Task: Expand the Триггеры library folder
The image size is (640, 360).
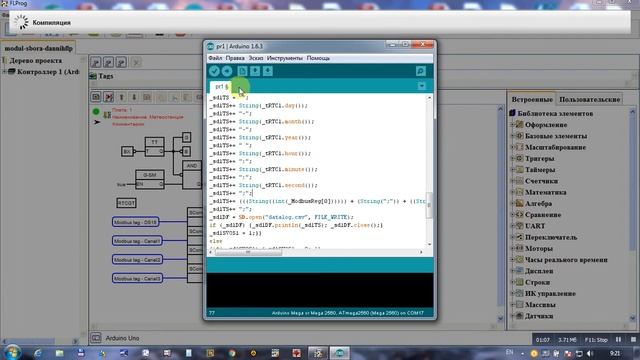Action: [512, 158]
